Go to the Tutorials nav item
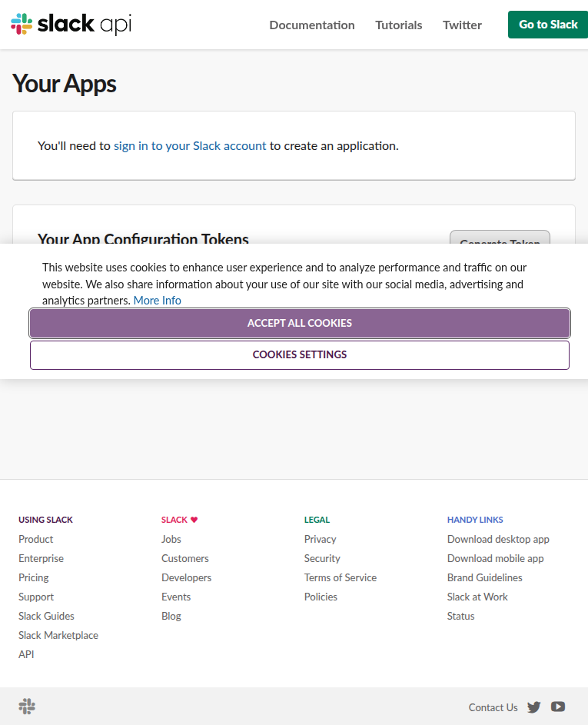This screenshot has height=725, width=588. (398, 25)
